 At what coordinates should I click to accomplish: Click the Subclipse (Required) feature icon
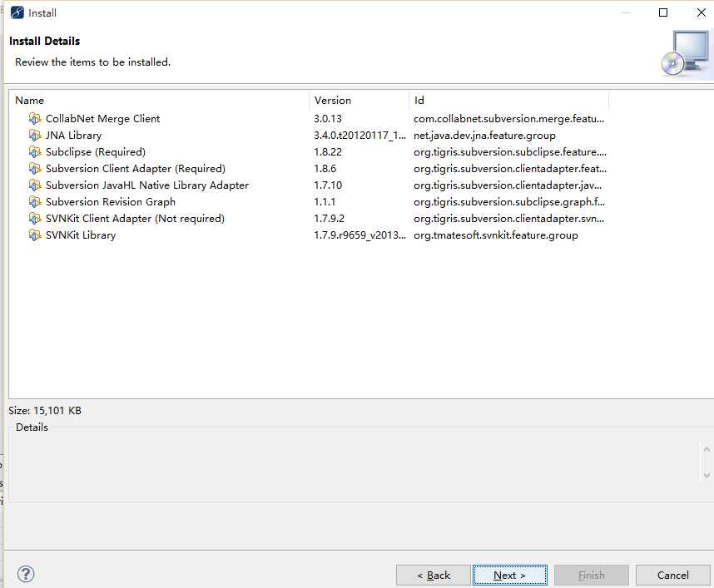(35, 152)
